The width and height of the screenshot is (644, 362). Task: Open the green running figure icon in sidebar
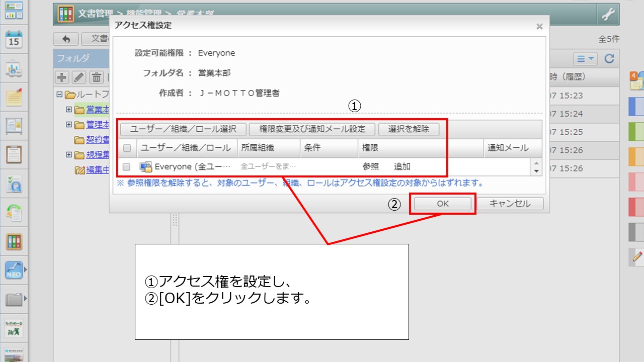pyautogui.click(x=14, y=329)
